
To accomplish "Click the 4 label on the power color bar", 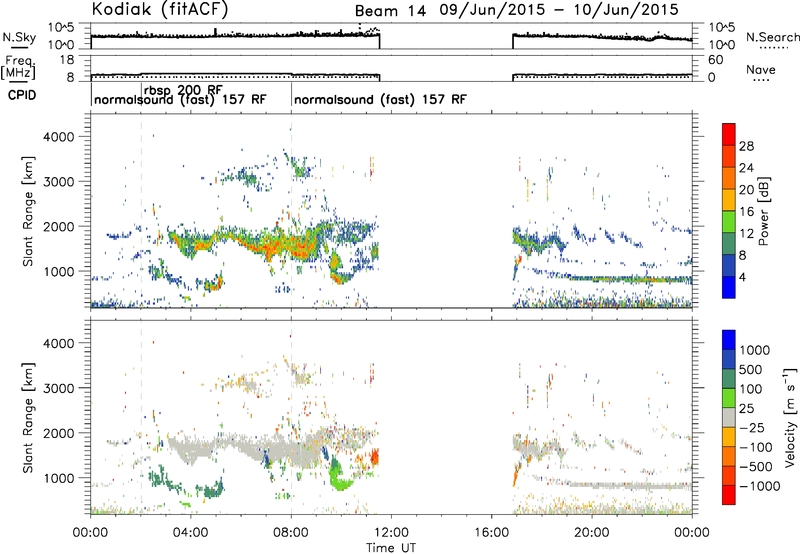I will click(742, 277).
